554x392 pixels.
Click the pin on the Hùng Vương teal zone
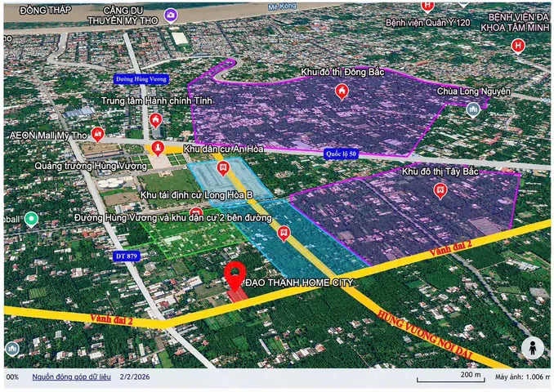coord(284,234)
